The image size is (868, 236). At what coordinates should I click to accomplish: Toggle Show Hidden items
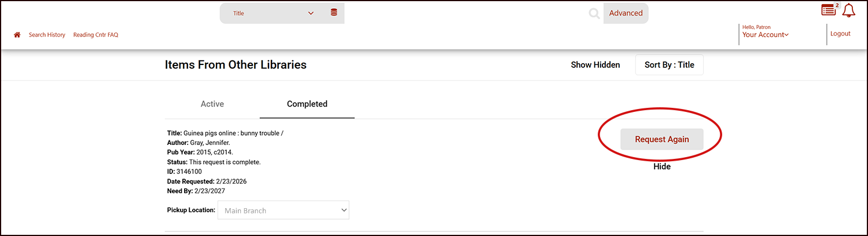coord(595,65)
